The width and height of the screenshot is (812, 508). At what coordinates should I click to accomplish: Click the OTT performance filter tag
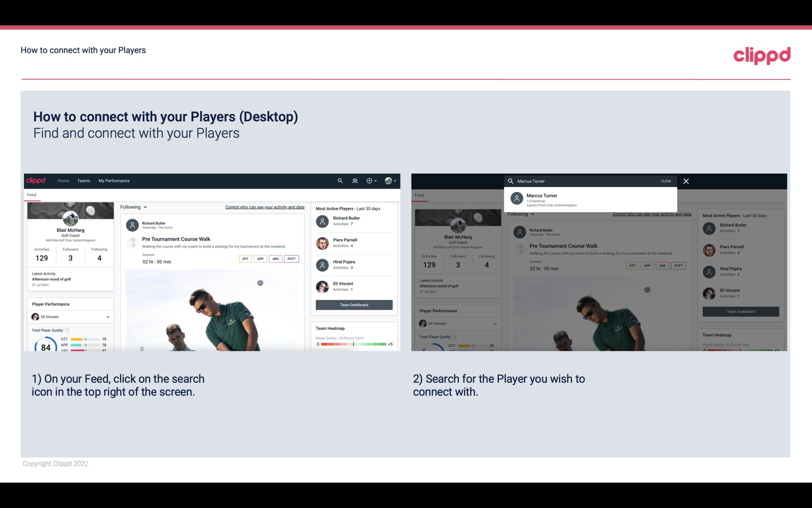tap(244, 259)
